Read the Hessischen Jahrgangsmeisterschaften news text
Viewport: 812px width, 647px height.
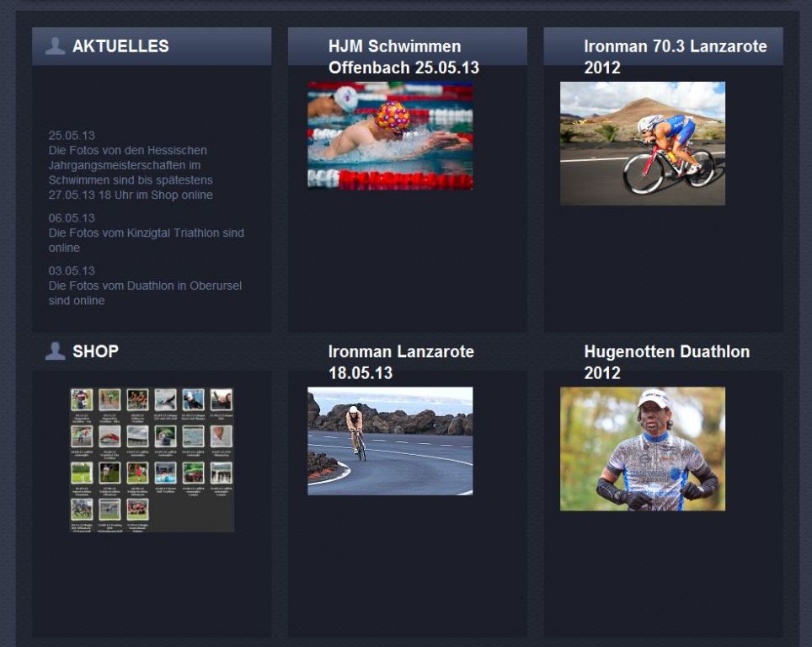tap(131, 173)
